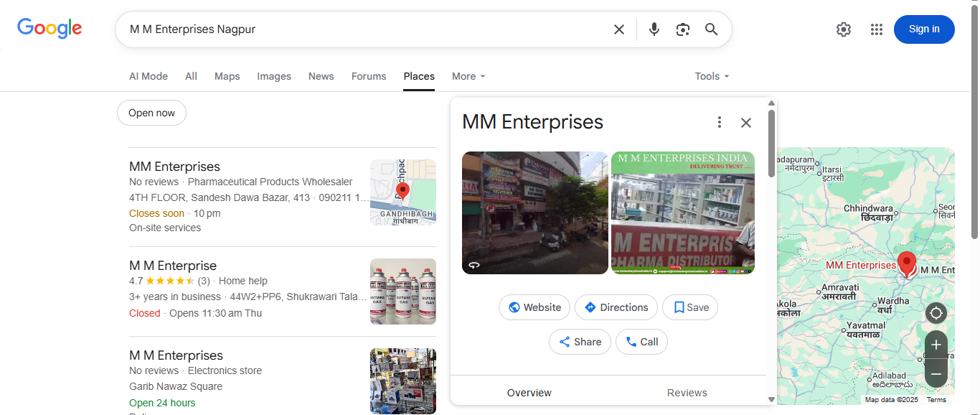Click the Directions button
This screenshot has height=415, width=980.
616,307
